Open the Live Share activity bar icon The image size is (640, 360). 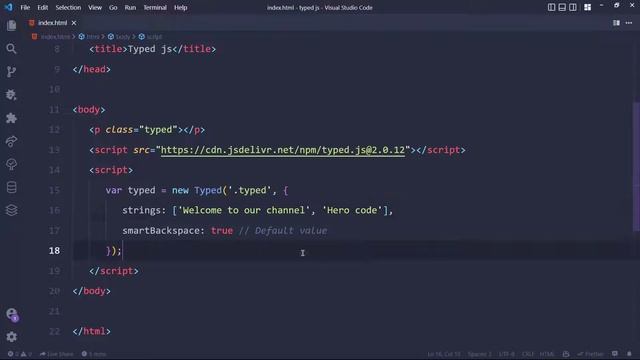click(11, 141)
